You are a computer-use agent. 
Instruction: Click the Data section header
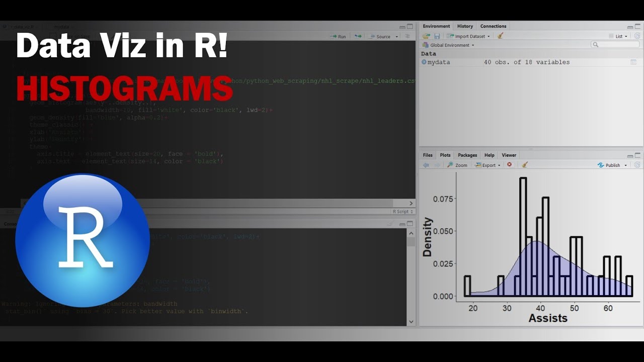(429, 54)
